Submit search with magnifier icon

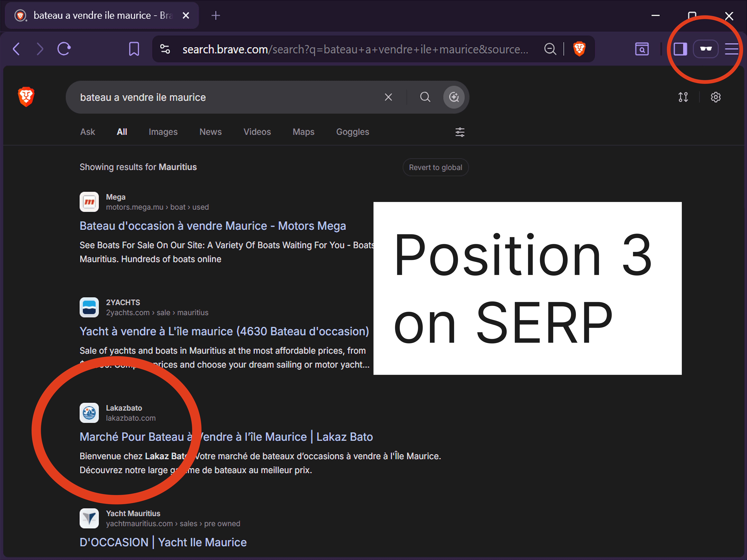tap(425, 97)
